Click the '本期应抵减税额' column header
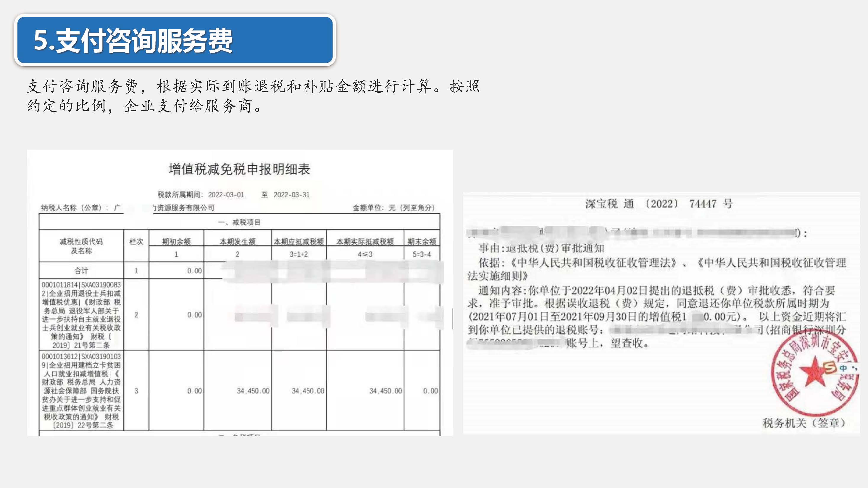This screenshot has width=868, height=488. click(x=299, y=241)
